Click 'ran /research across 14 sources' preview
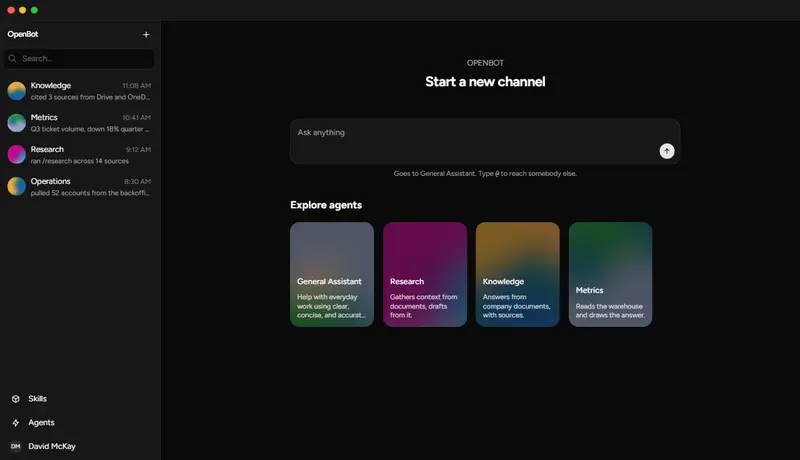This screenshot has width=800, height=460. [80, 161]
